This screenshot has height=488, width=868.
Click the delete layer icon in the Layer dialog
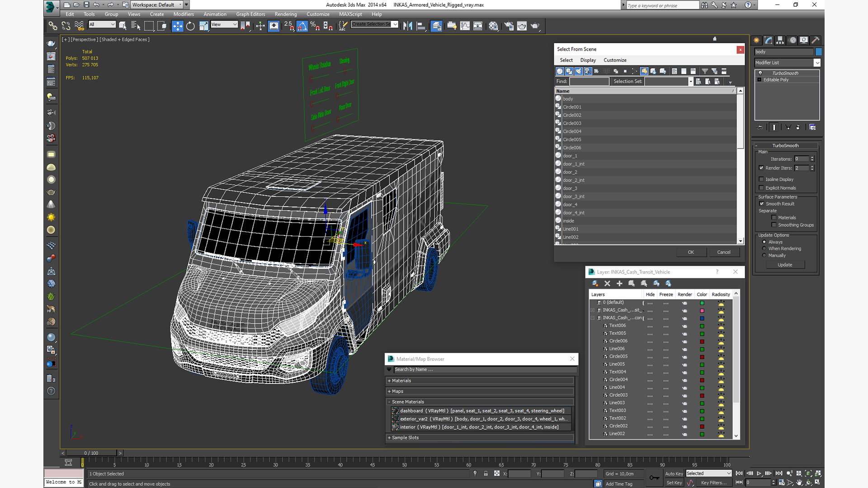tap(607, 284)
